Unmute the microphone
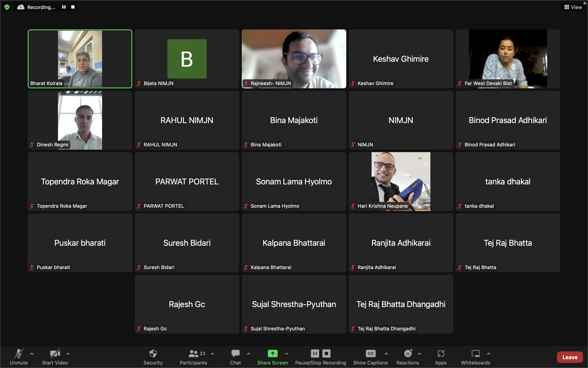The image size is (588, 368). (x=19, y=357)
